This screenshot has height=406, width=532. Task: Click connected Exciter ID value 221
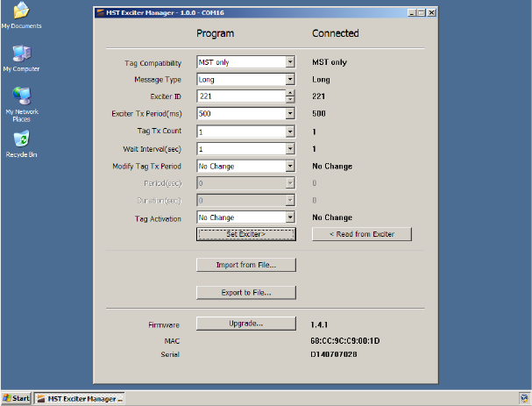click(319, 96)
